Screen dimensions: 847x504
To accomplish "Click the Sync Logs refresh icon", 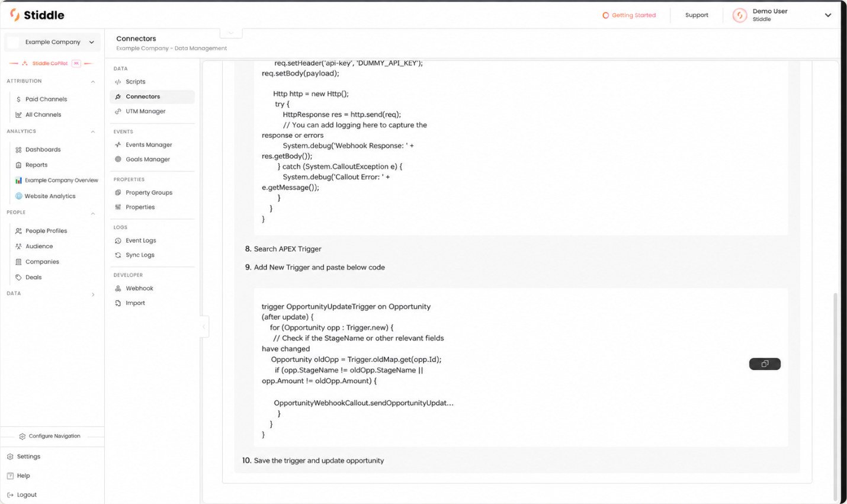I will pos(118,255).
